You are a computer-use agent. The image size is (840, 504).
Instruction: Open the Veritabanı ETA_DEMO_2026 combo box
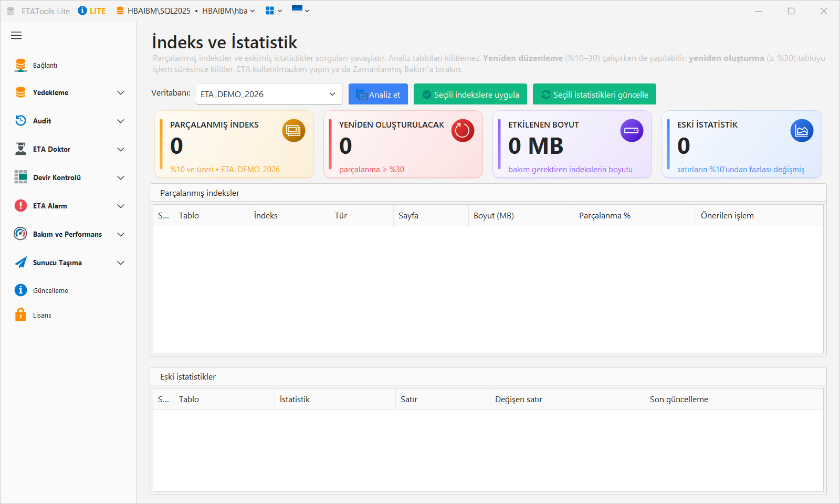click(269, 94)
